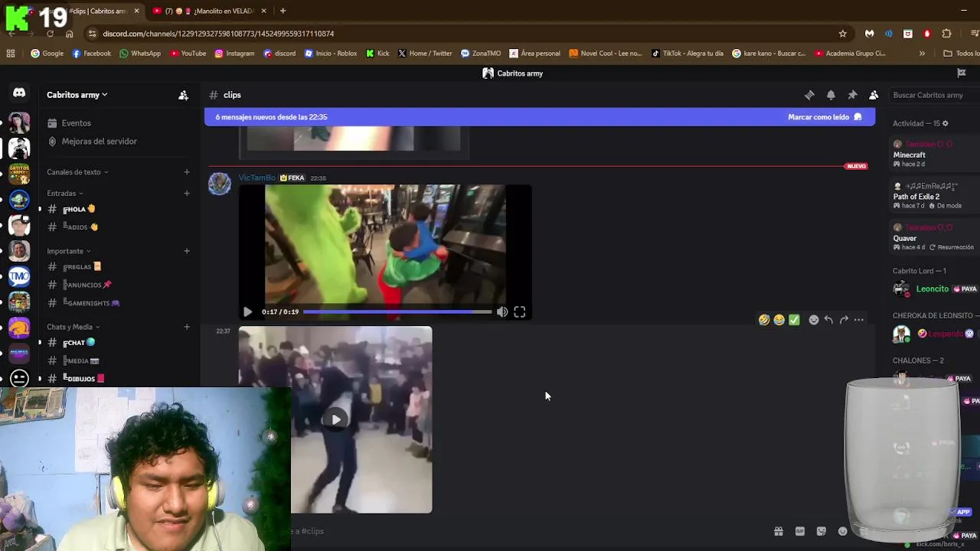Open Chrome apps grid in bookmarks bar
The width and height of the screenshot is (980, 551).
click(x=11, y=54)
